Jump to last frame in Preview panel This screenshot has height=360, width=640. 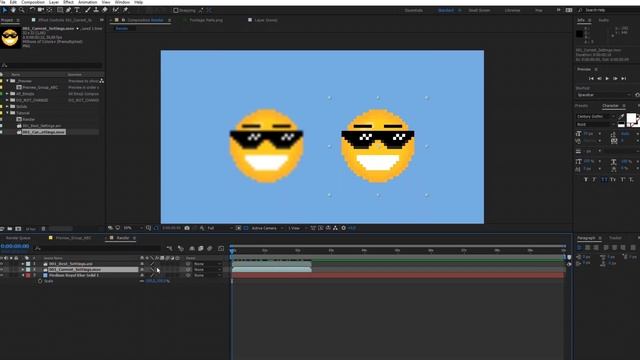click(x=623, y=78)
